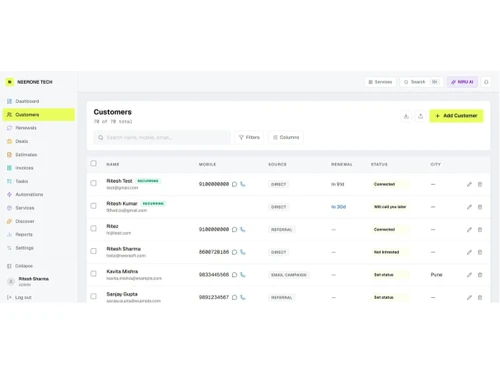Click chat icon for Sanjay Gupta
The height and width of the screenshot is (375, 500).
[x=235, y=297]
